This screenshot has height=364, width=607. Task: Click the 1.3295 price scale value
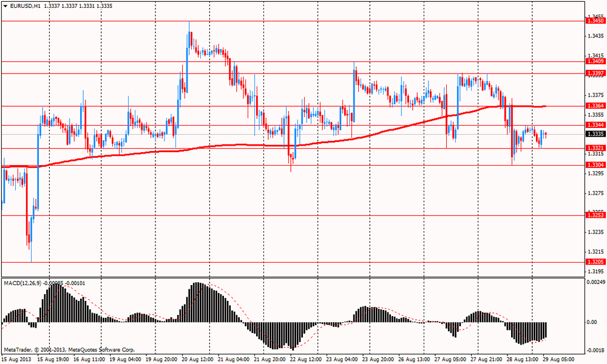click(x=596, y=174)
